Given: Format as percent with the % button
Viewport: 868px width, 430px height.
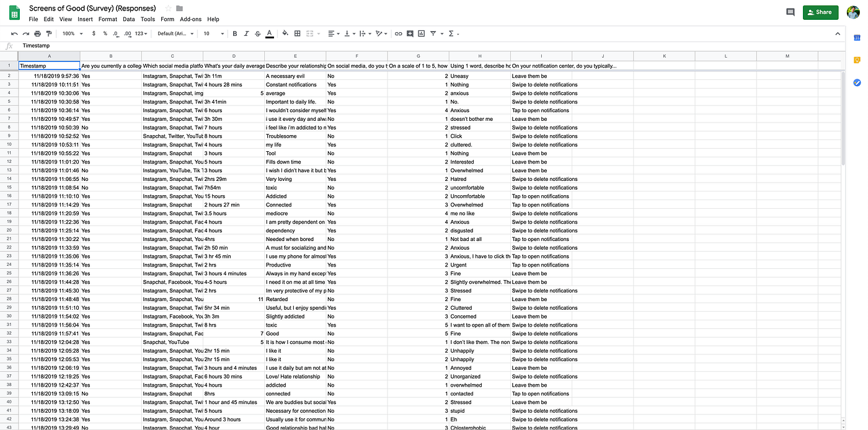Looking at the screenshot, I should [x=105, y=33].
